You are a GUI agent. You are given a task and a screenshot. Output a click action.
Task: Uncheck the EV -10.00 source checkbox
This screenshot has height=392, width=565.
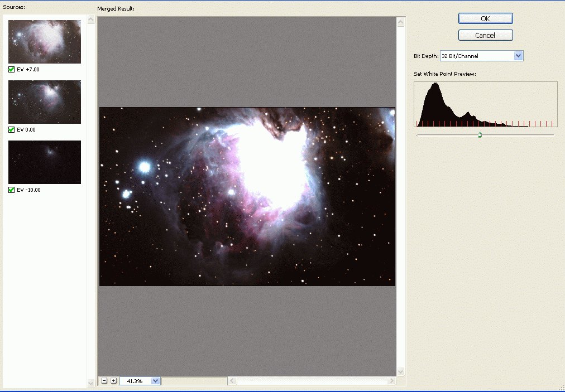(11, 190)
